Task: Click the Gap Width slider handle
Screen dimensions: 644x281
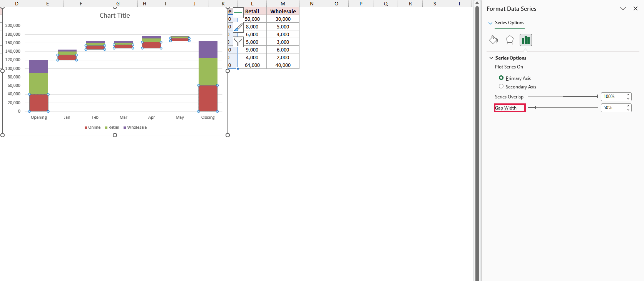Action: [x=535, y=108]
